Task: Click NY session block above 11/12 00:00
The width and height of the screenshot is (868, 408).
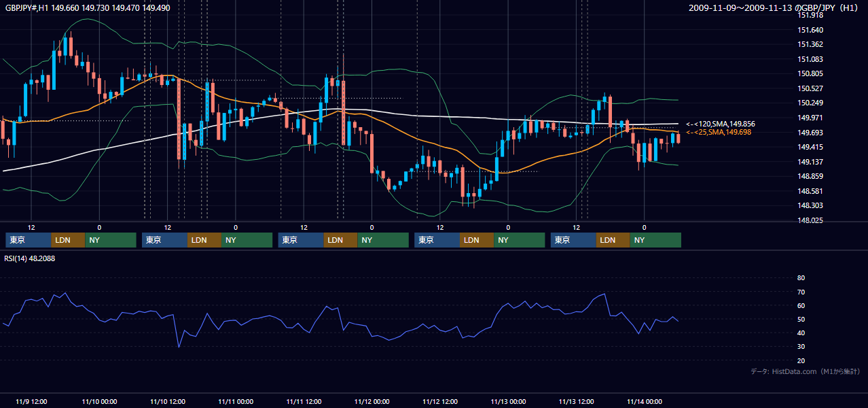Action: [x=383, y=240]
